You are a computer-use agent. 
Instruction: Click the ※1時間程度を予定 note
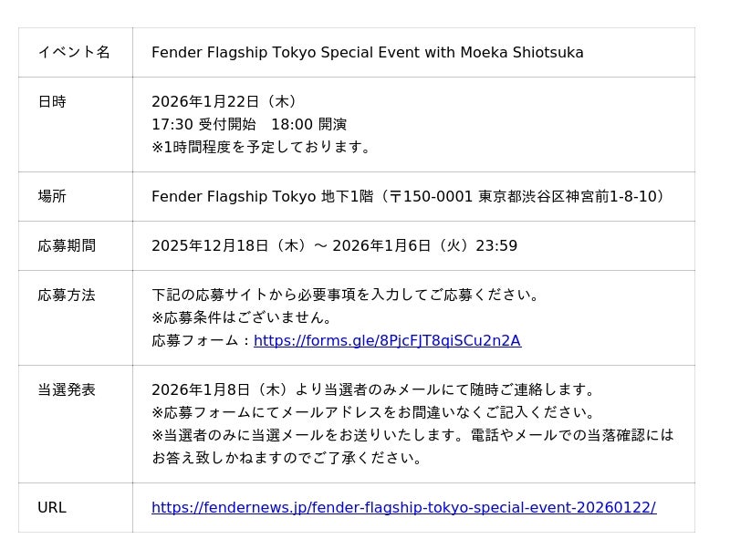[264, 147]
